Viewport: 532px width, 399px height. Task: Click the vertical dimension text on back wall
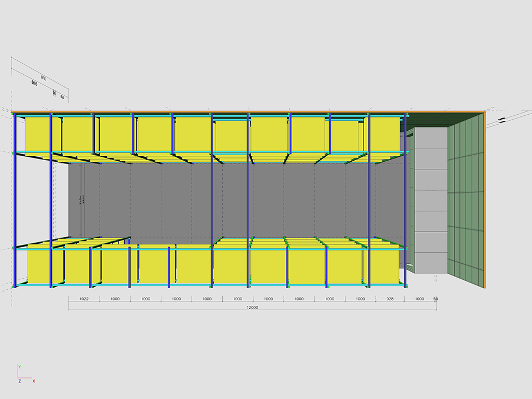pyautogui.click(x=82, y=199)
